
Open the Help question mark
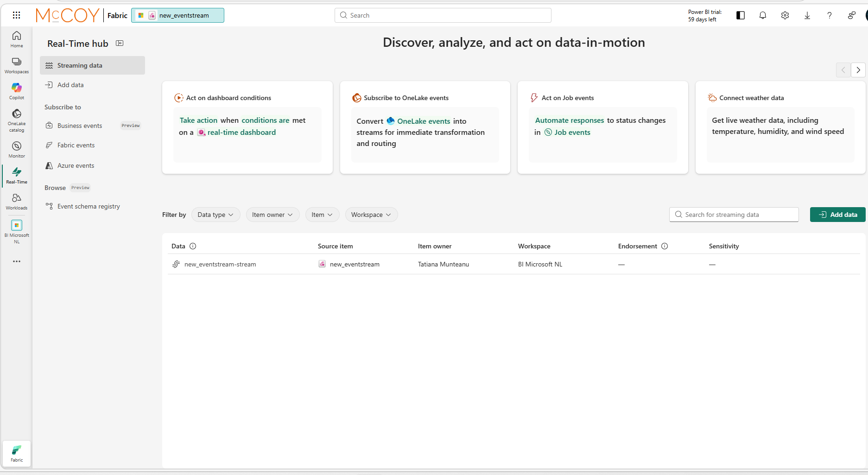click(830, 15)
